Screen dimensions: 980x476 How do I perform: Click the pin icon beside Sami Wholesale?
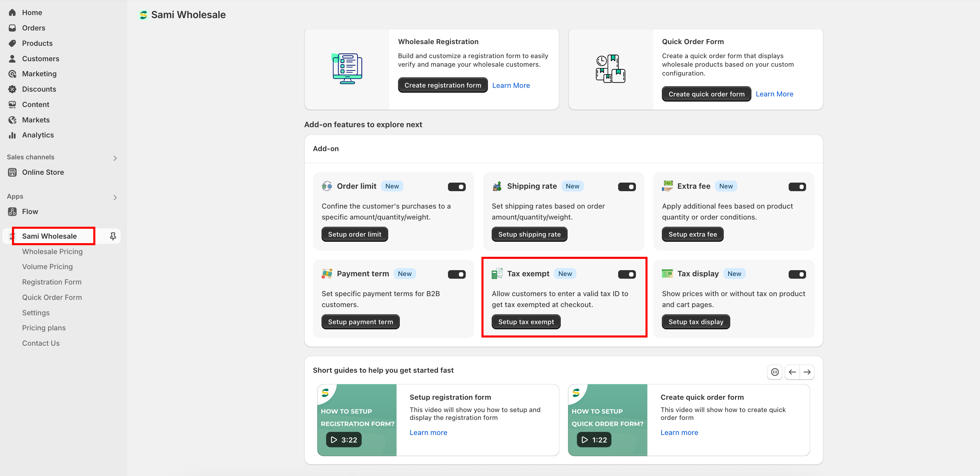[x=113, y=236]
